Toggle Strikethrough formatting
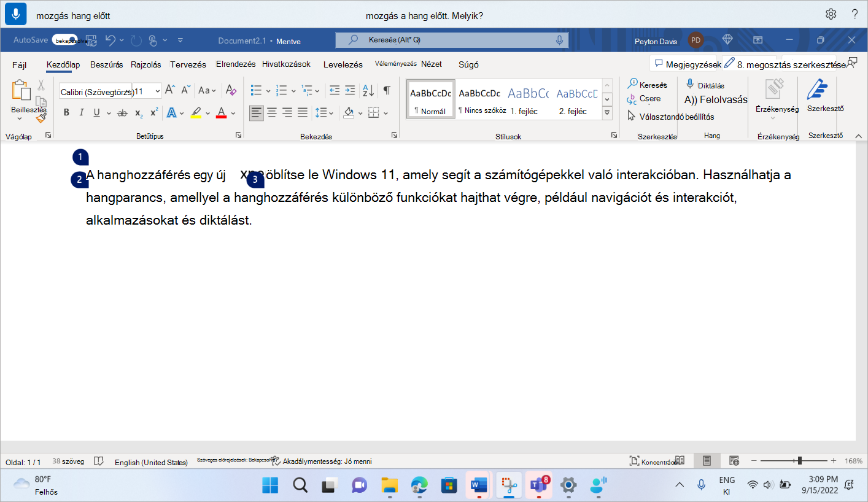Screen dimensions: 868x502 [x=122, y=113]
